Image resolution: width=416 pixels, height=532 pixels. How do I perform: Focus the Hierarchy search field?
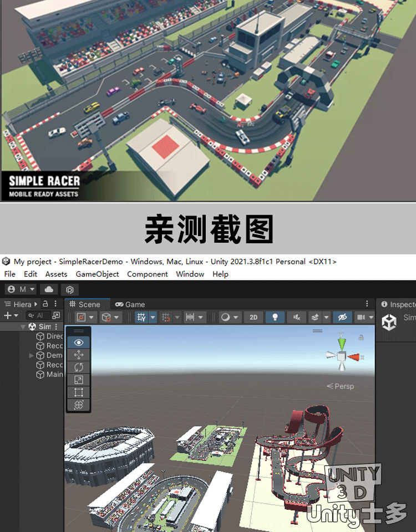(38, 315)
